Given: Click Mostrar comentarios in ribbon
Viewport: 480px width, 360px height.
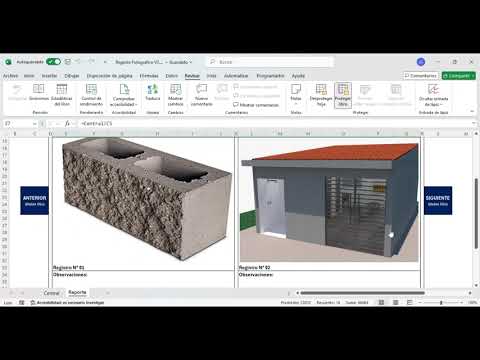Looking at the screenshot, I should [x=256, y=105].
